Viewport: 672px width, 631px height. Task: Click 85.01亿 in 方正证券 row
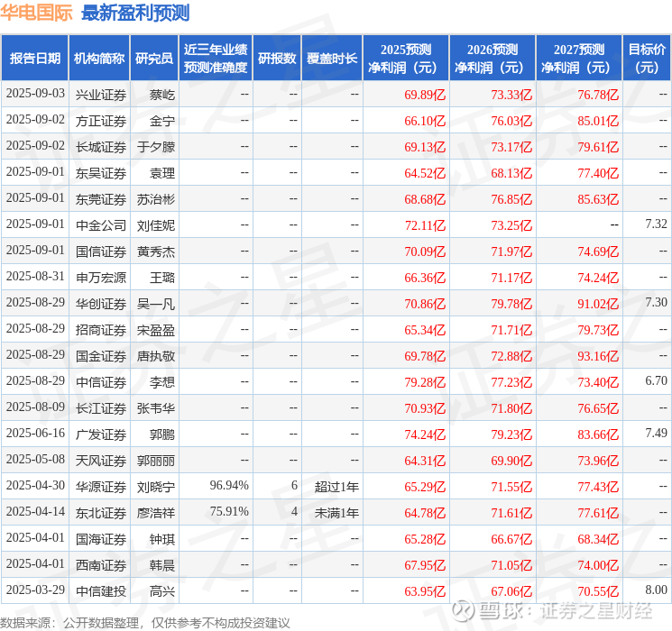click(598, 121)
